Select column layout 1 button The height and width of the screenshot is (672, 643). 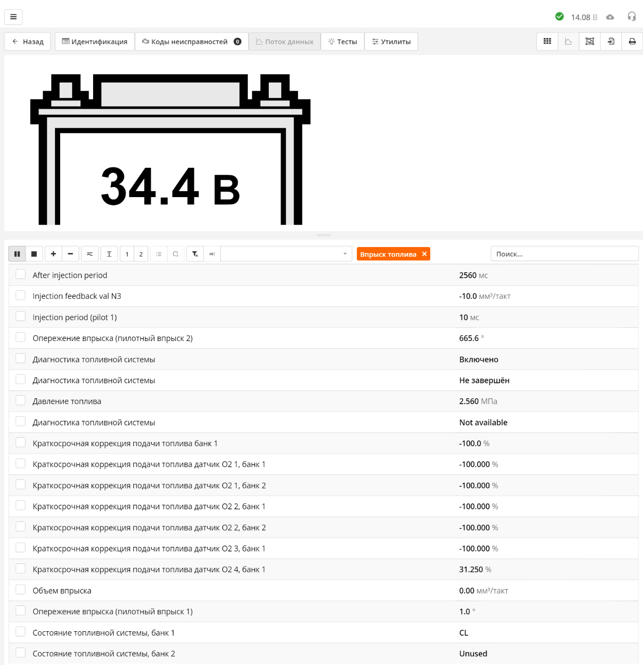[127, 254]
